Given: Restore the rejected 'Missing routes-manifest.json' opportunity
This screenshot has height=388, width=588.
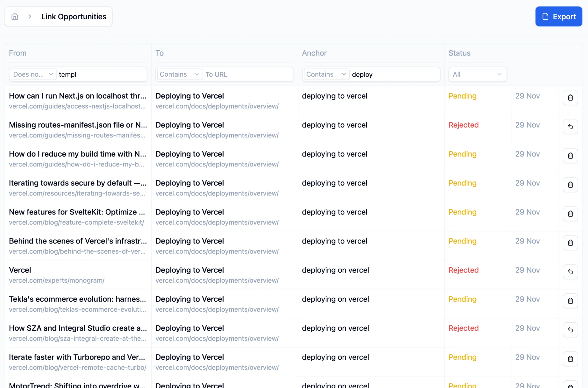Looking at the screenshot, I should [570, 127].
